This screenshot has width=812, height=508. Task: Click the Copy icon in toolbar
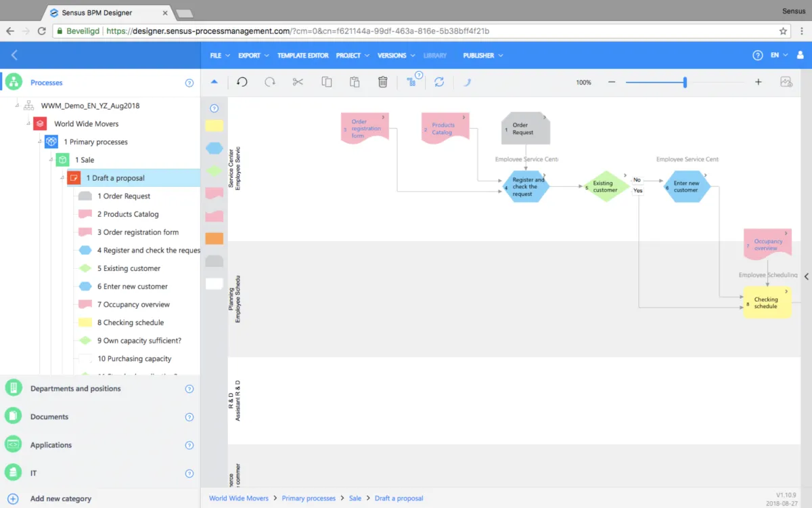(x=327, y=82)
